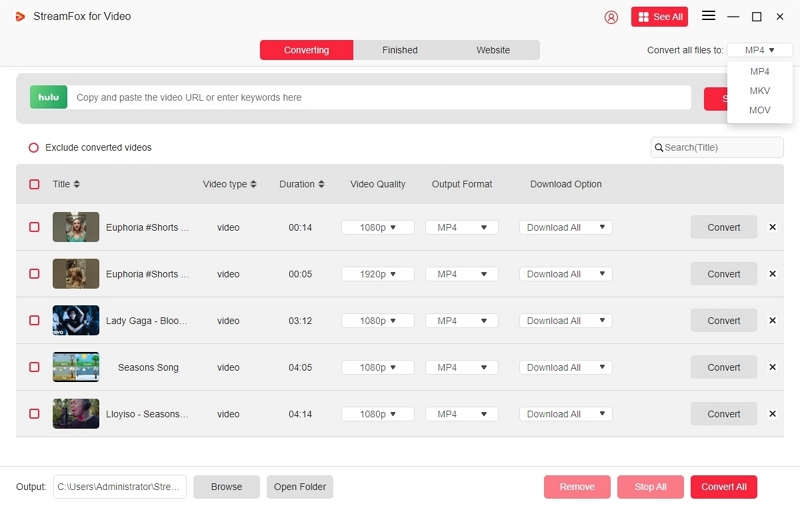Focus the video URL input field
Viewport: 800px width, 506px height.
click(x=380, y=97)
